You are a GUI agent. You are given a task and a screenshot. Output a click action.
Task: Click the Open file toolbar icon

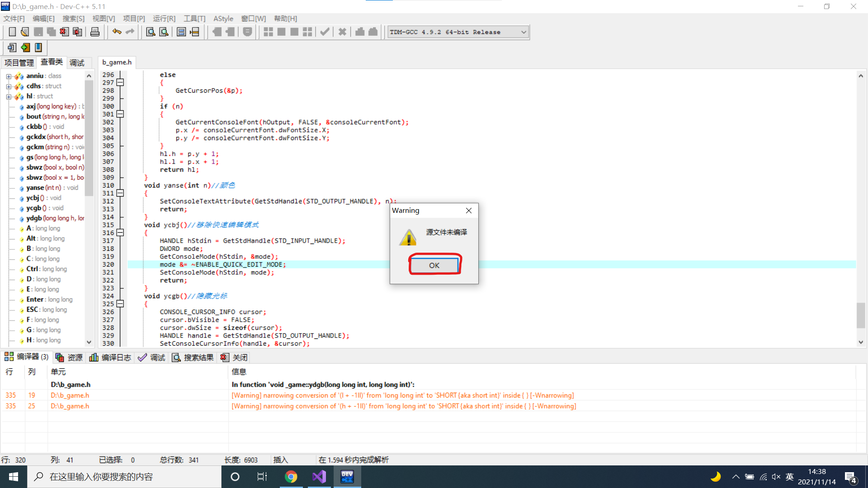[25, 32]
